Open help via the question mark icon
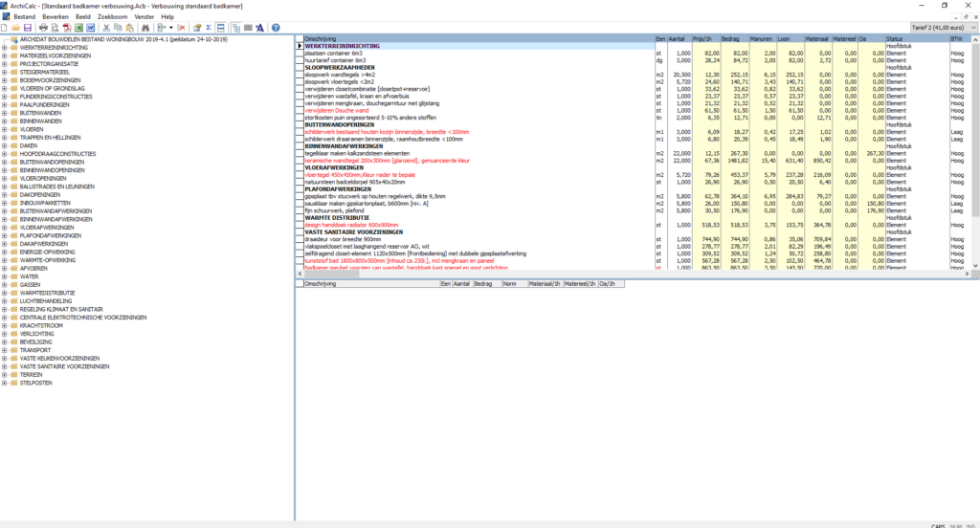Screen dimensions: 980x528 pyautogui.click(x=276, y=28)
